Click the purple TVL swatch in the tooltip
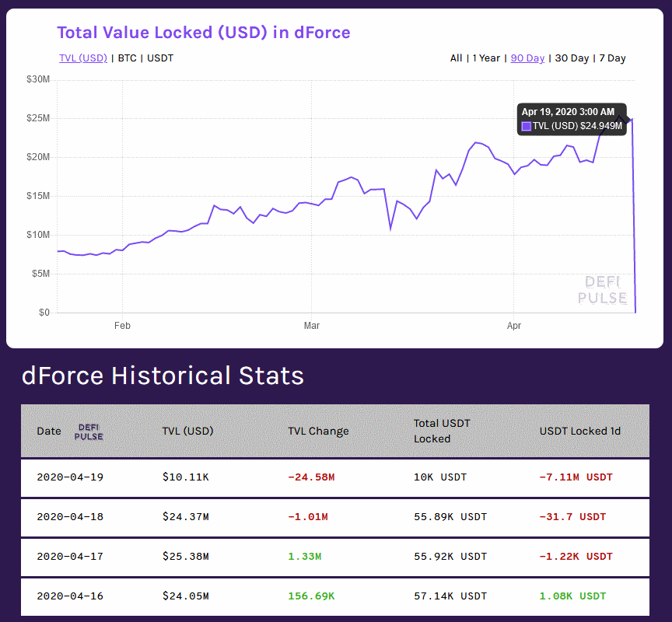Image resolution: width=672 pixels, height=622 pixels. pyautogui.click(x=527, y=126)
